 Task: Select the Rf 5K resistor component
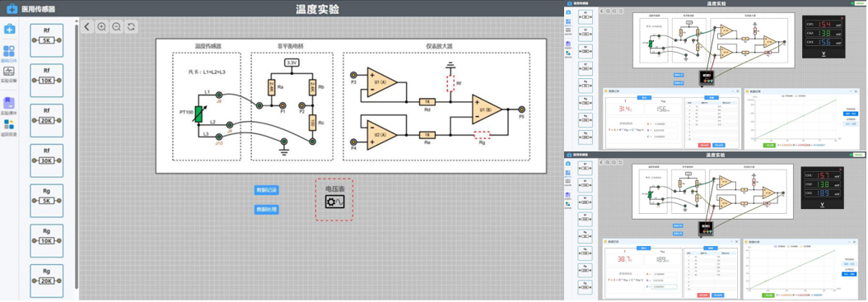tap(46, 40)
